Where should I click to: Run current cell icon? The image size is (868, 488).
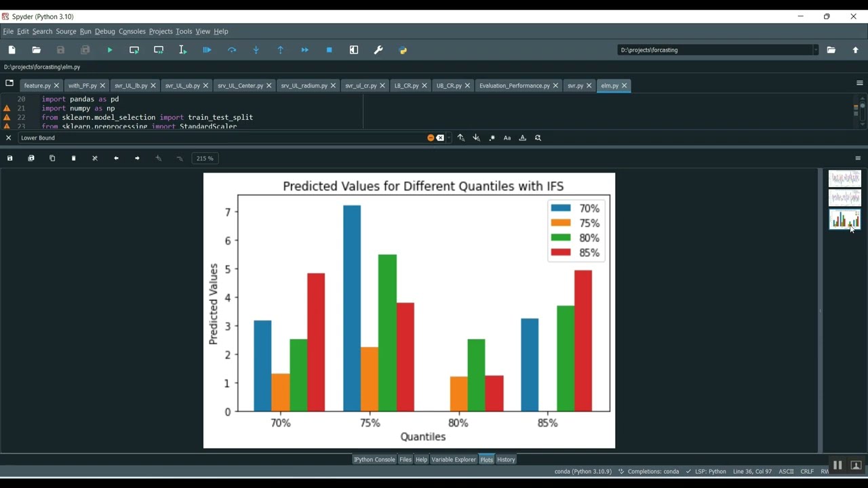pos(134,50)
